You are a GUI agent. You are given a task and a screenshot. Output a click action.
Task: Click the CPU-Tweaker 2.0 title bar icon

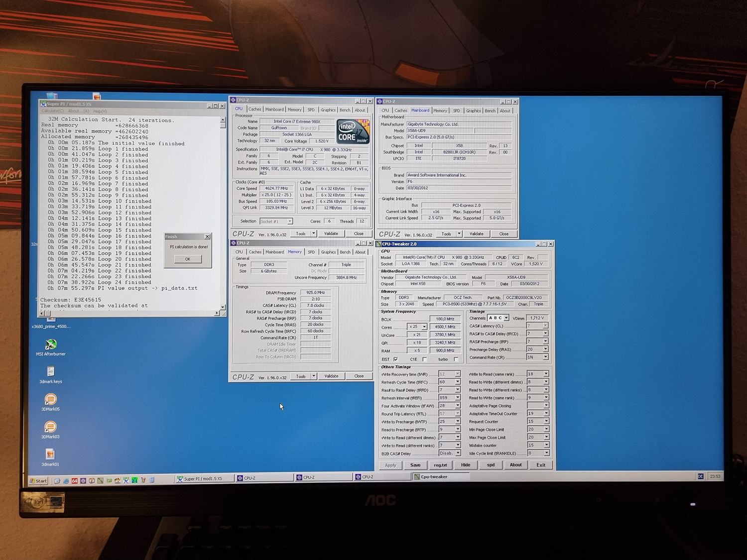[x=378, y=244]
